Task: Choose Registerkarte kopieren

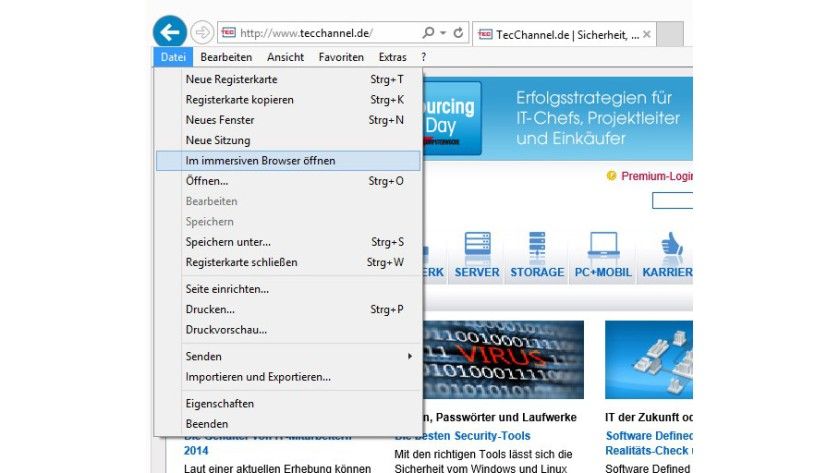Action: [288, 100]
